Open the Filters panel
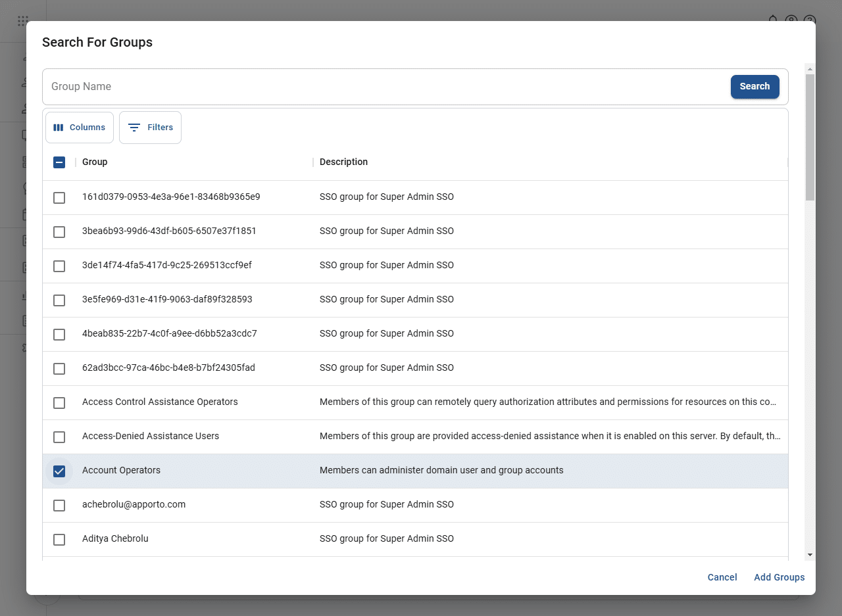The height and width of the screenshot is (616, 842). [150, 128]
